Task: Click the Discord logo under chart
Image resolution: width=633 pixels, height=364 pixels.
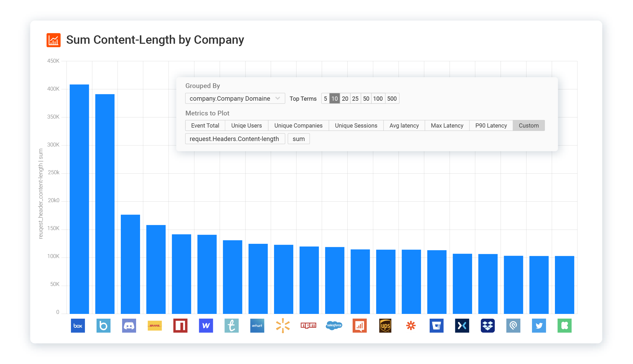Action: point(129,326)
